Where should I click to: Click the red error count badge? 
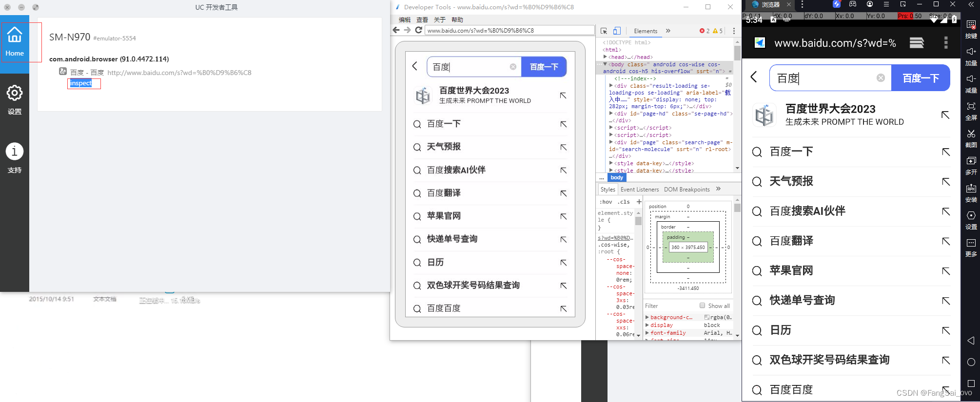(x=705, y=31)
